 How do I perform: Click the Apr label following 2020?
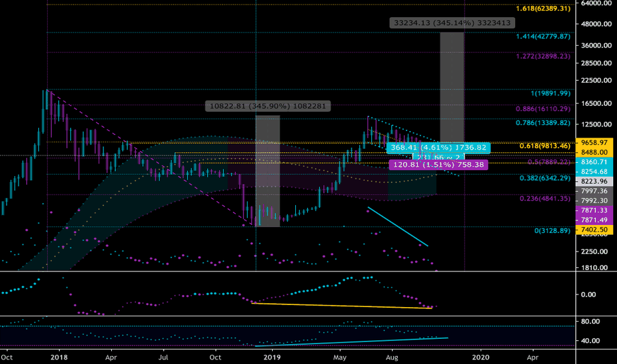(532, 357)
